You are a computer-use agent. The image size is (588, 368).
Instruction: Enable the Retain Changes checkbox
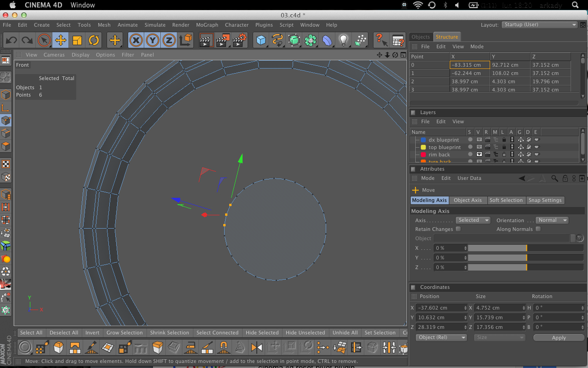pos(458,229)
